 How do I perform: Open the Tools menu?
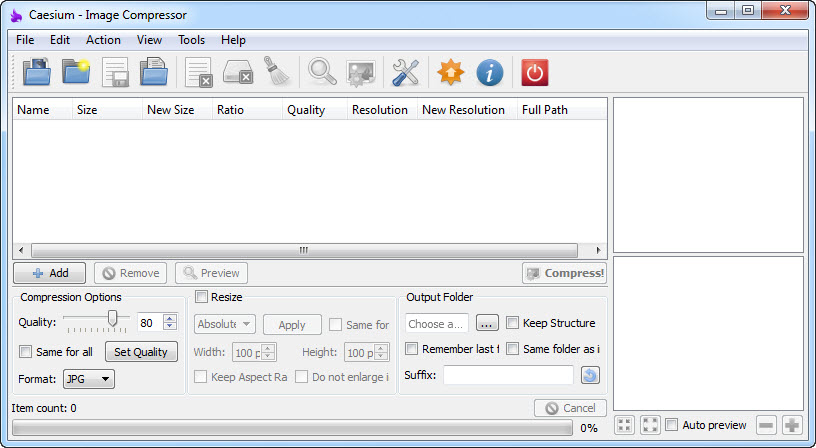[x=192, y=40]
